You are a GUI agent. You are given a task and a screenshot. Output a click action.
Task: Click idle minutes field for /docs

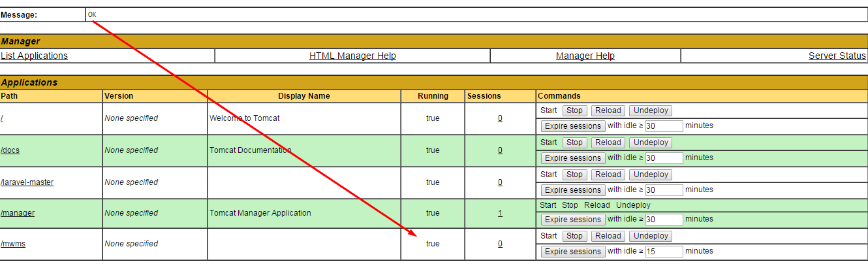(664, 158)
